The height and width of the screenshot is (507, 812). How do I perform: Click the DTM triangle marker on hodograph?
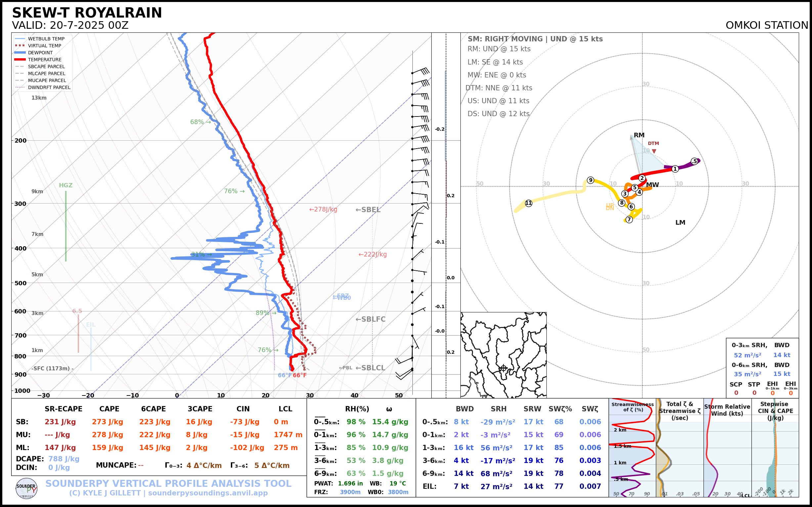pyautogui.click(x=654, y=152)
